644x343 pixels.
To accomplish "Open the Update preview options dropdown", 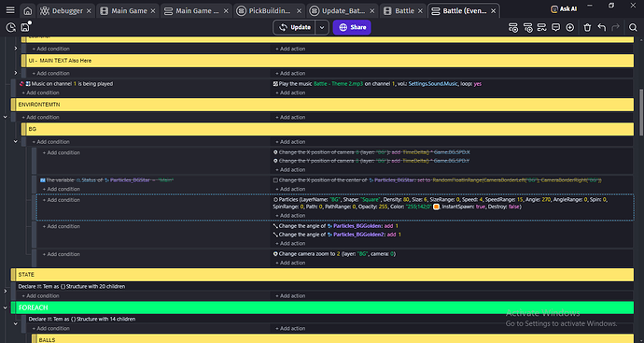I will tap(322, 27).
